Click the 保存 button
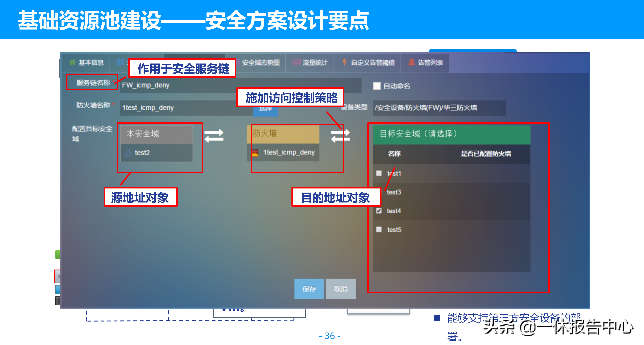This screenshot has height=345, width=644. [309, 289]
